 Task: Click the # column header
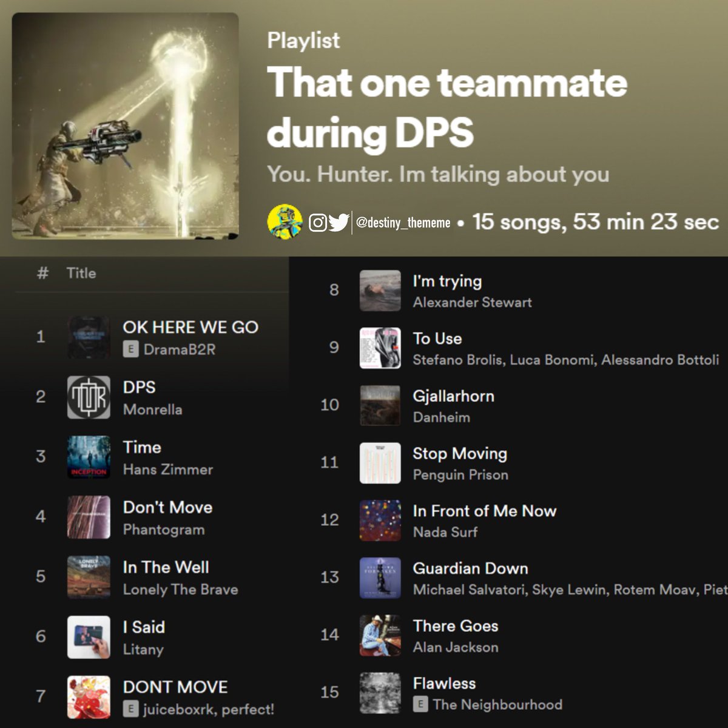point(42,273)
